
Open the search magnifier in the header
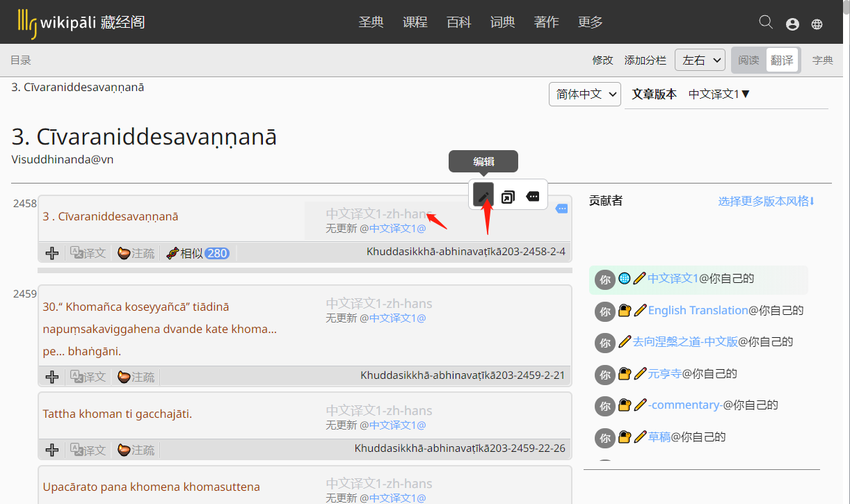pyautogui.click(x=766, y=22)
